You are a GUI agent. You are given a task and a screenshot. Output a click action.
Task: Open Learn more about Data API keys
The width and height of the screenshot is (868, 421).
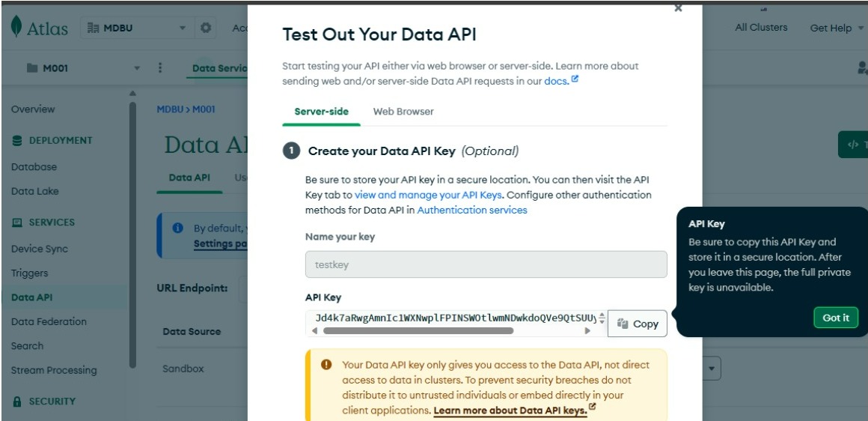(x=510, y=411)
